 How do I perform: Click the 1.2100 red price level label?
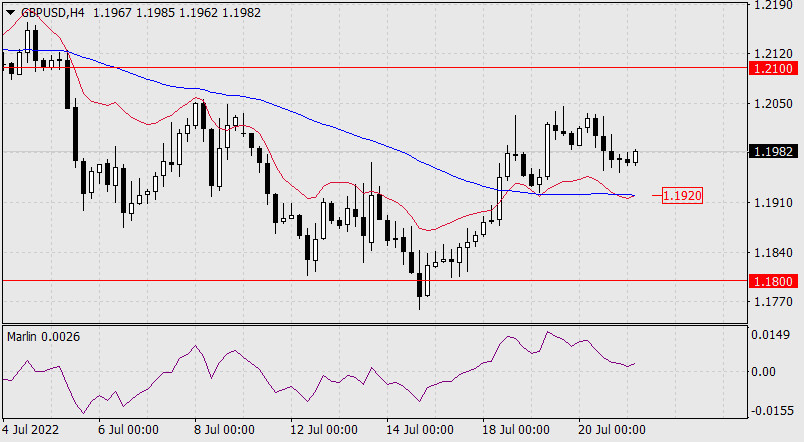(773, 68)
